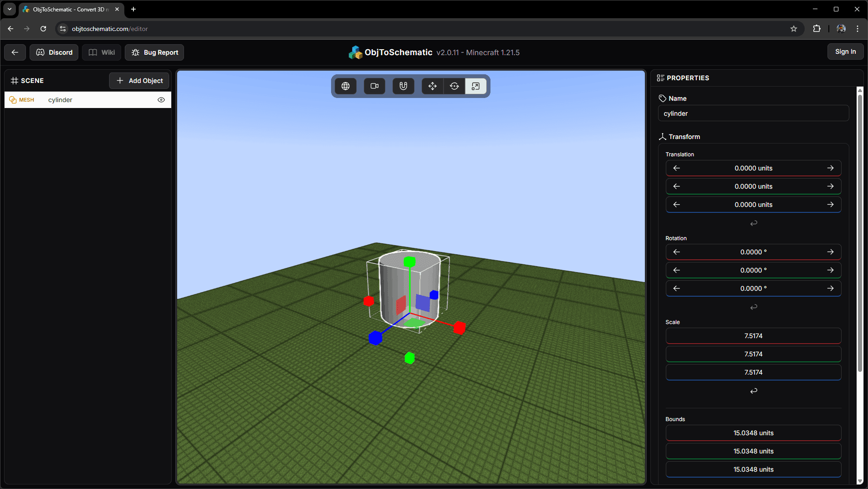Viewport: 868px width, 489px height.
Task: Reset the Rotation values with the undo icon
Action: pyautogui.click(x=753, y=306)
